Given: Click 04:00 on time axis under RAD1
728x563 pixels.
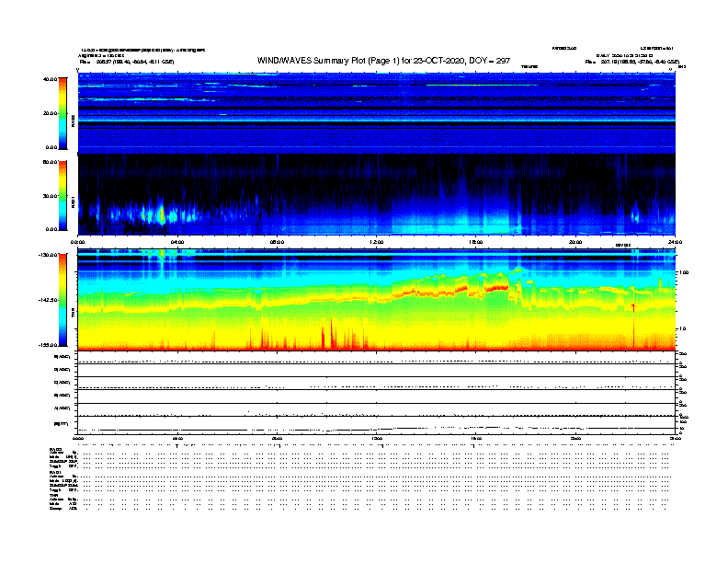Looking at the screenshot, I should coord(177,242).
